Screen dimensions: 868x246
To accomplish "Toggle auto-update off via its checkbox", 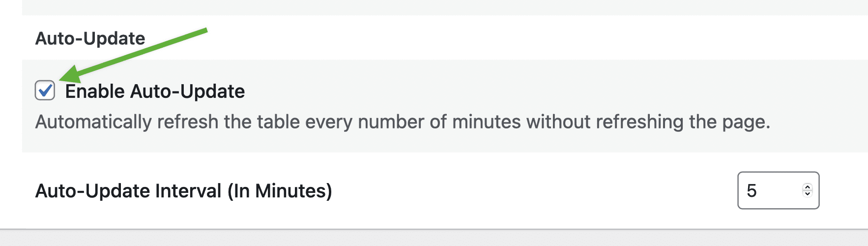I will tap(45, 91).
